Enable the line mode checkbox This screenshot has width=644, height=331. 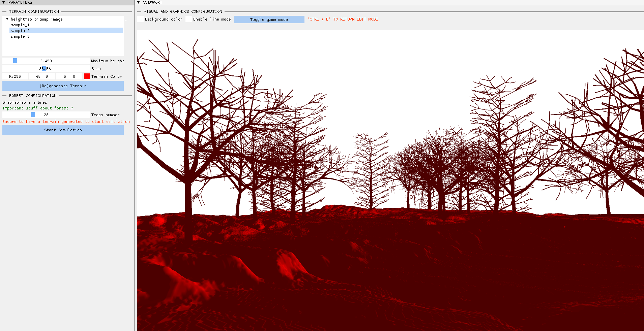pos(188,19)
